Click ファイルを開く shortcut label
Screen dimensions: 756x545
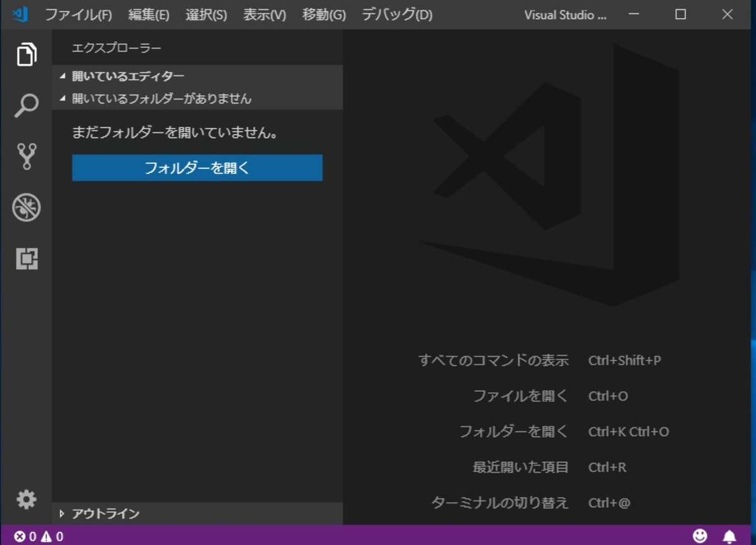click(x=520, y=396)
